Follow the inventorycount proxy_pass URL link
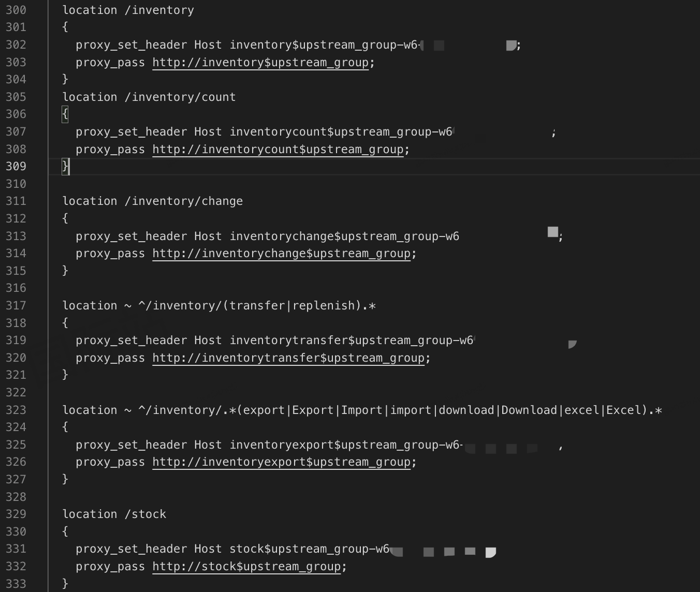700x592 pixels. (278, 150)
